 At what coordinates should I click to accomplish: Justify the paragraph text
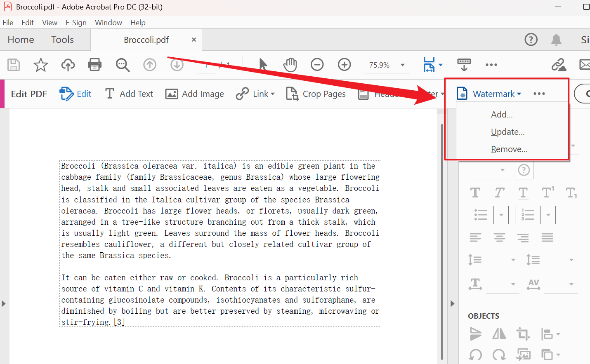point(548,237)
